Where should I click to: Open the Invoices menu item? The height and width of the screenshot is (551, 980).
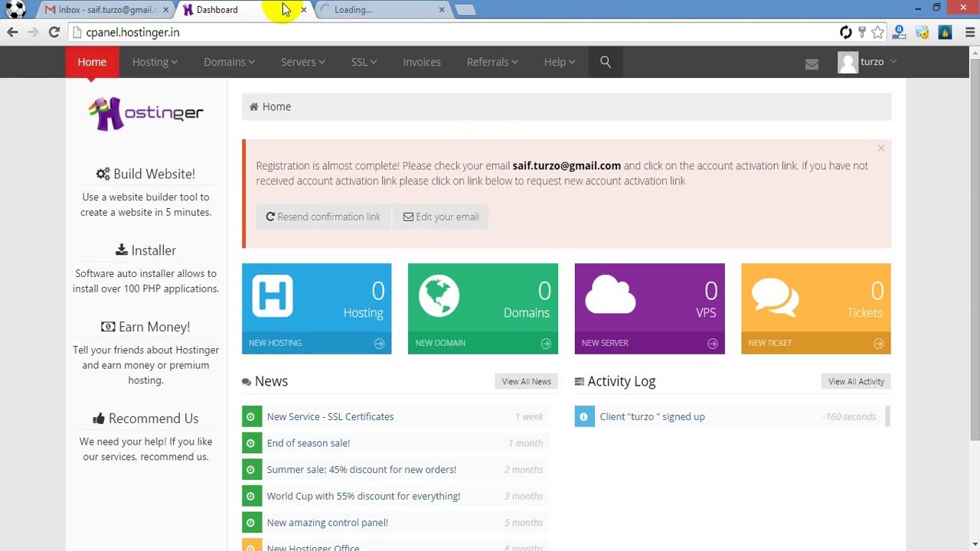(422, 62)
